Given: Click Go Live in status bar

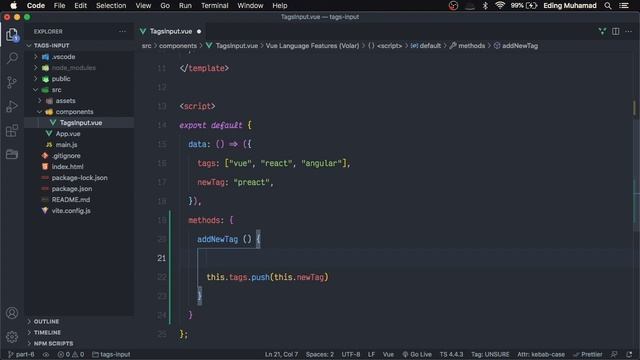Looking at the screenshot, I should (x=417, y=354).
